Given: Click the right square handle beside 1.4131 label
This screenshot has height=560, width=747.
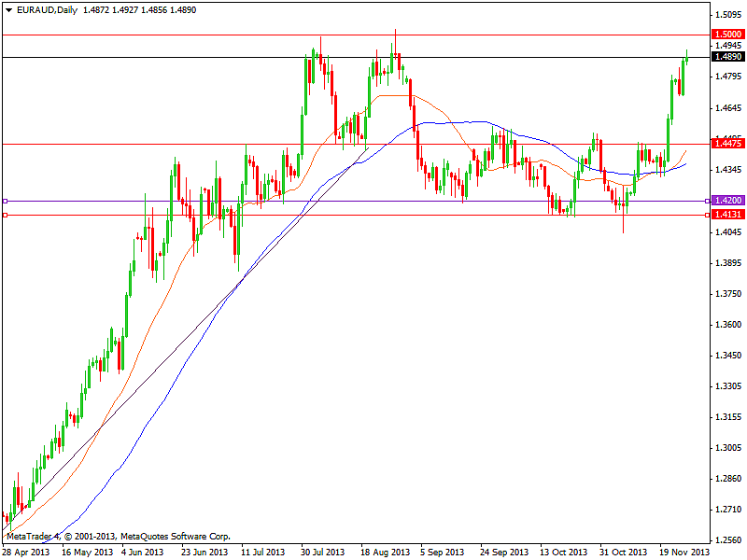Looking at the screenshot, I should pos(708,215).
